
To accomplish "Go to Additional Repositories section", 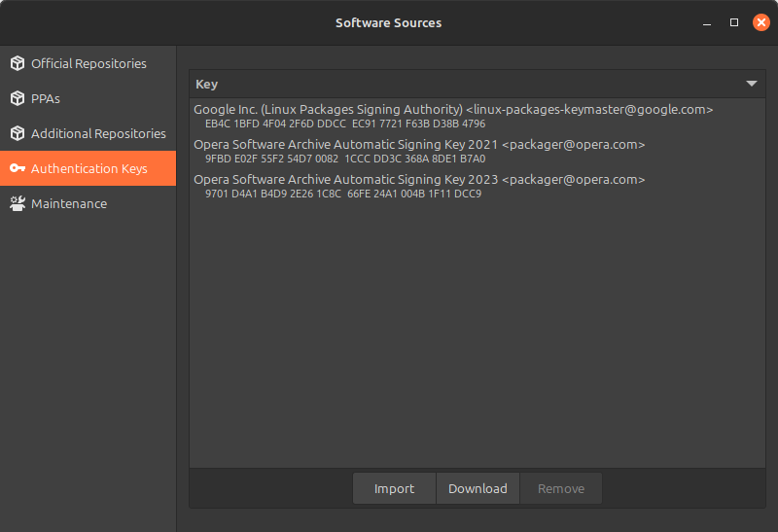I will (88, 133).
